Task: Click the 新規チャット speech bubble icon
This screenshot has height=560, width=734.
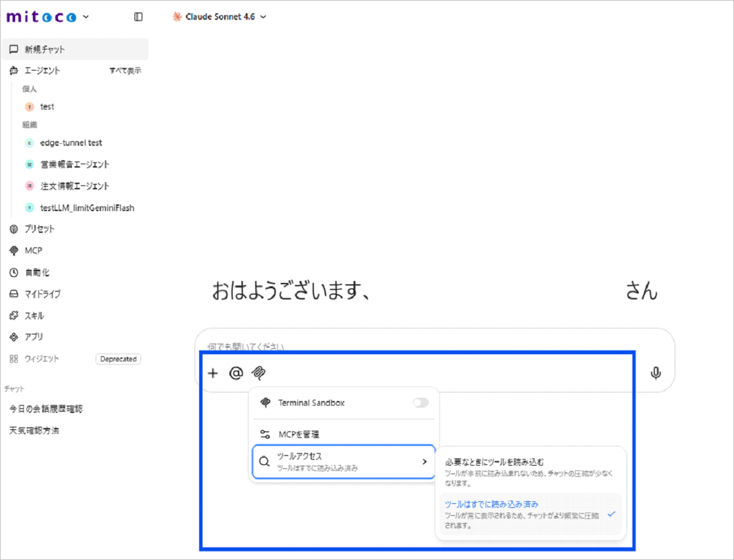Action: 14,49
